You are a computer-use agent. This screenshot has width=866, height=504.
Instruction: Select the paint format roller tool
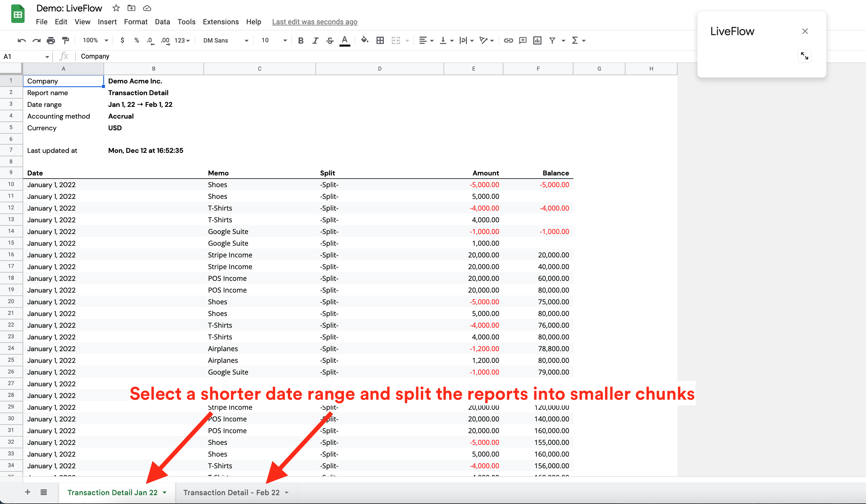click(x=65, y=41)
